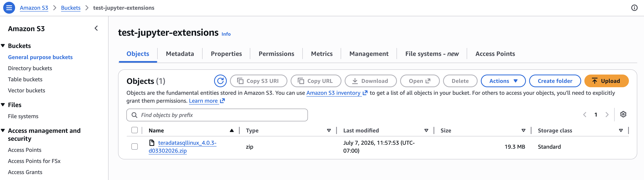Image resolution: width=644 pixels, height=180 pixels.
Task: Open the Permissions tab
Action: pyautogui.click(x=276, y=54)
